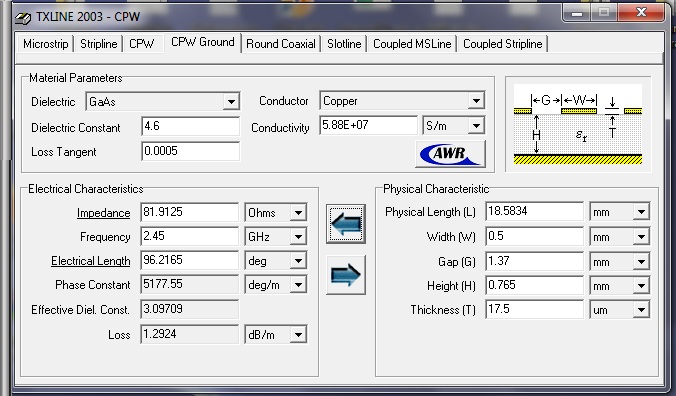Click the Phase Constant field 5177.55
The image size is (676, 396).
click(x=189, y=285)
